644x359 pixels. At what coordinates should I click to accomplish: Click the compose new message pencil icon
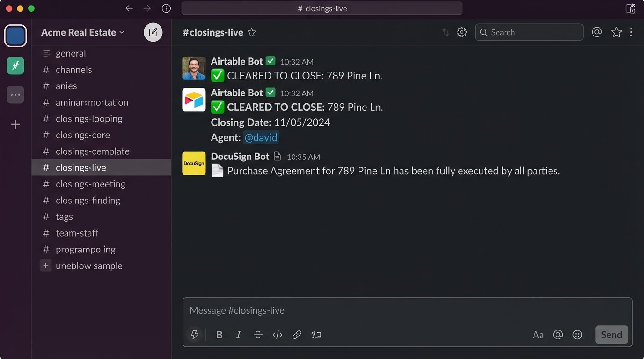click(153, 32)
